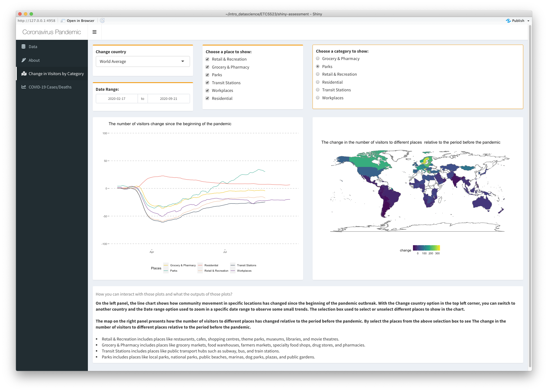Screen dimensions: 548x392
Task: Uncheck the Residential checkbox
Action: tap(207, 98)
